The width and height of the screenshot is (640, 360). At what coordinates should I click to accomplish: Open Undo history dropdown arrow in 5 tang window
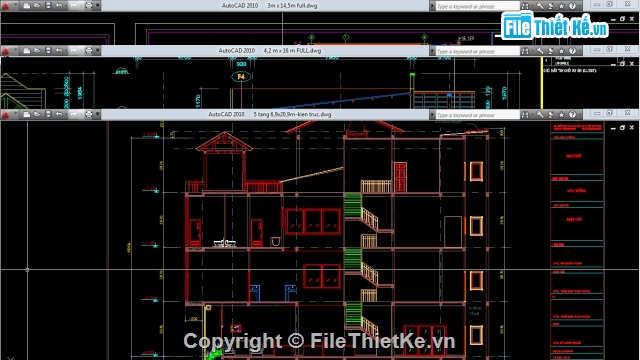pos(66,114)
